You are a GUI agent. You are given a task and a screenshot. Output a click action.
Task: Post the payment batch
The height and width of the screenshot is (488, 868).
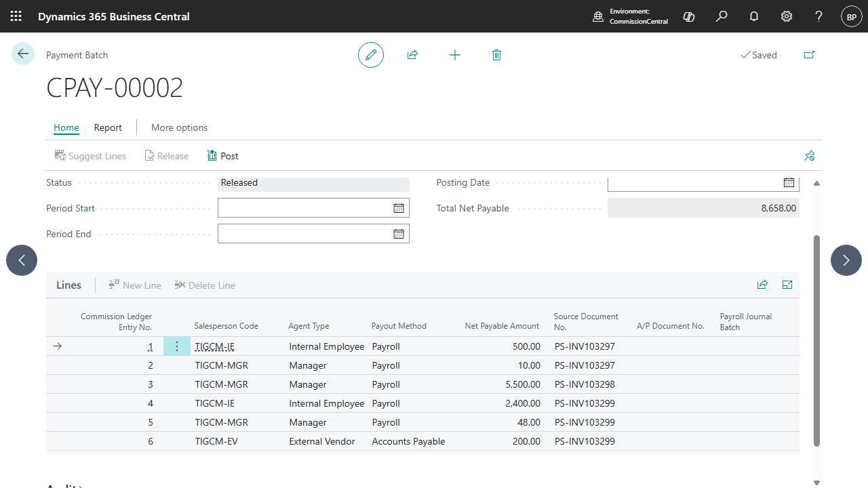pos(222,156)
